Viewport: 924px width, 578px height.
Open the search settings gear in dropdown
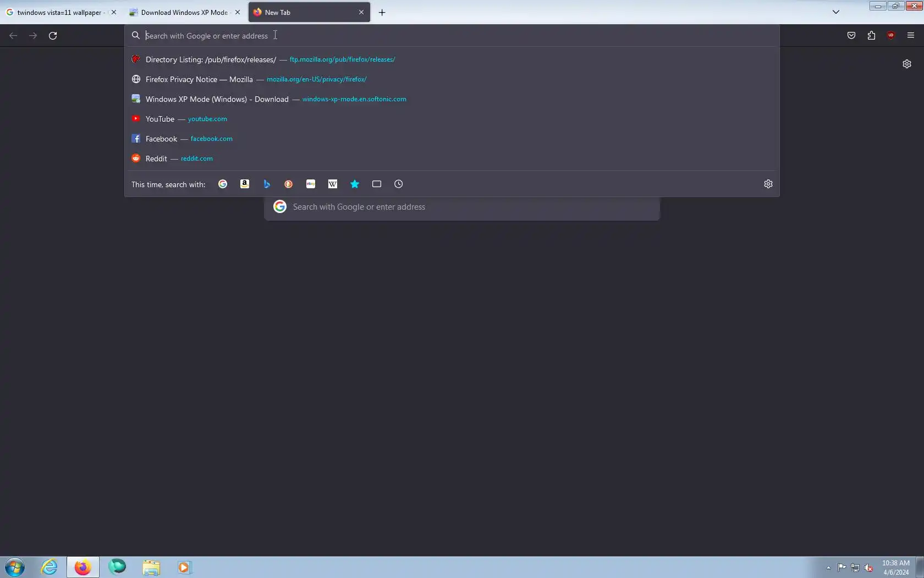tap(768, 184)
